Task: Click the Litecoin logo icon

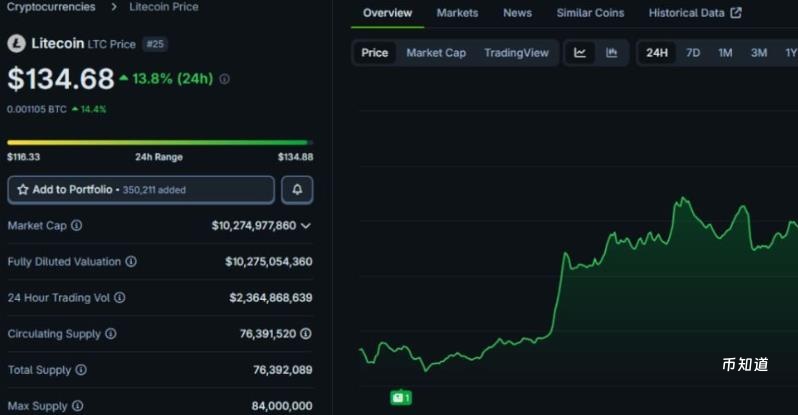Action: pyautogui.click(x=16, y=44)
